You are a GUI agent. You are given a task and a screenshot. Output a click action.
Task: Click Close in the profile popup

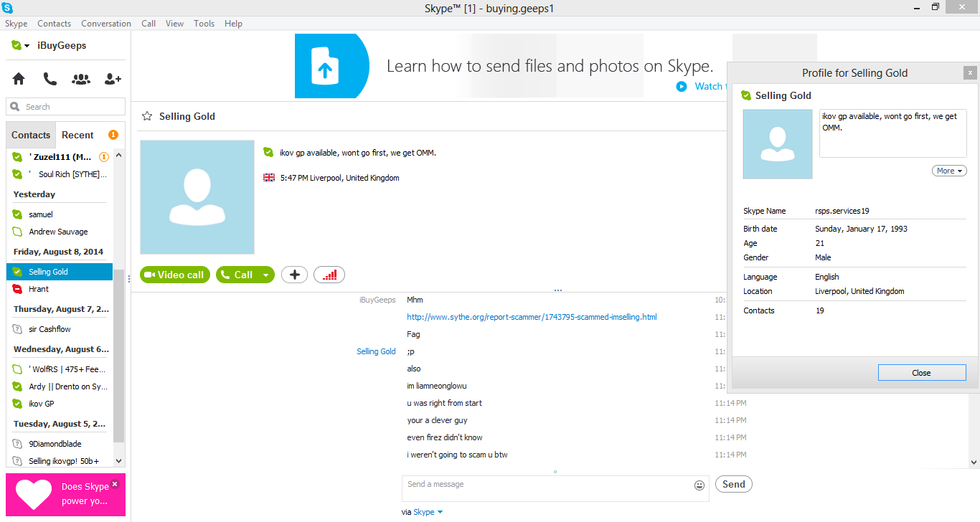[x=922, y=373]
